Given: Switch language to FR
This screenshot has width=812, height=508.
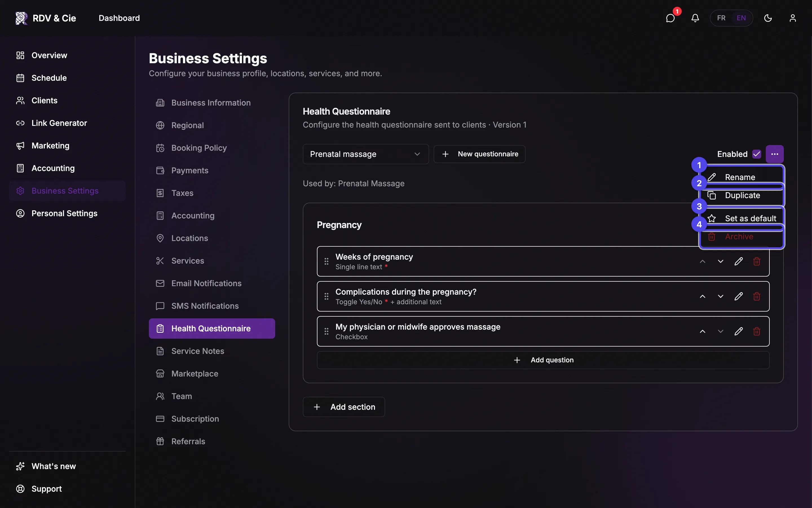Looking at the screenshot, I should (721, 18).
